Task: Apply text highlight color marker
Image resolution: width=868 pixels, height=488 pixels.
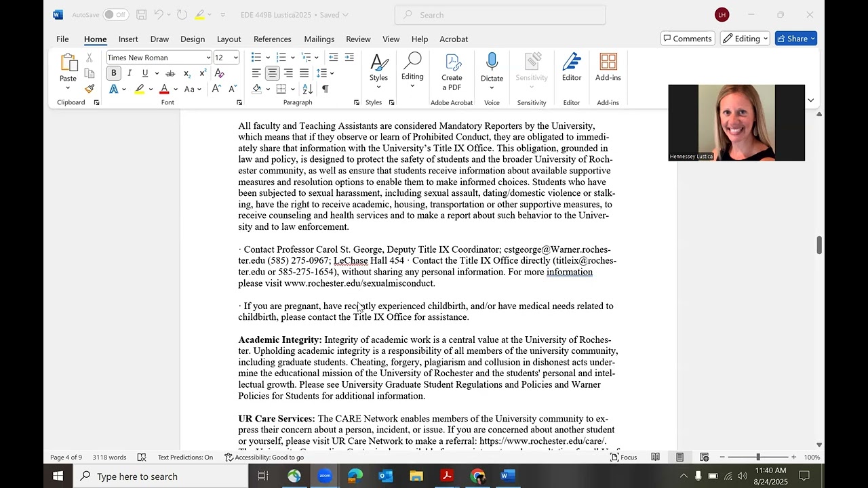Action: tap(139, 89)
